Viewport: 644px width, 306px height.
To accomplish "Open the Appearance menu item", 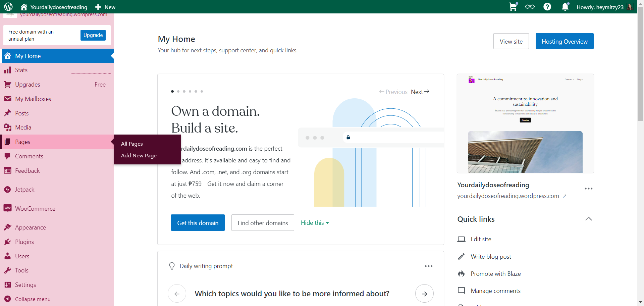I will point(58,227).
